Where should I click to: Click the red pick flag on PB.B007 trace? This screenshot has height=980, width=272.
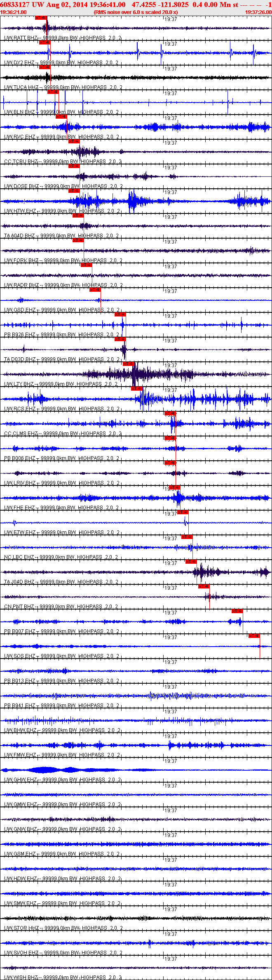(237, 611)
